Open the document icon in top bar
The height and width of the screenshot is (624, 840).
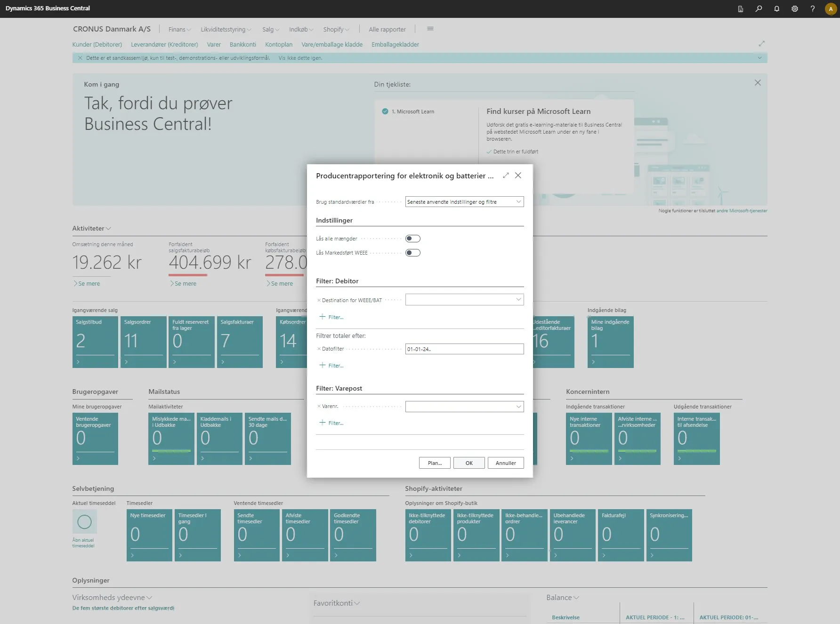pyautogui.click(x=741, y=8)
